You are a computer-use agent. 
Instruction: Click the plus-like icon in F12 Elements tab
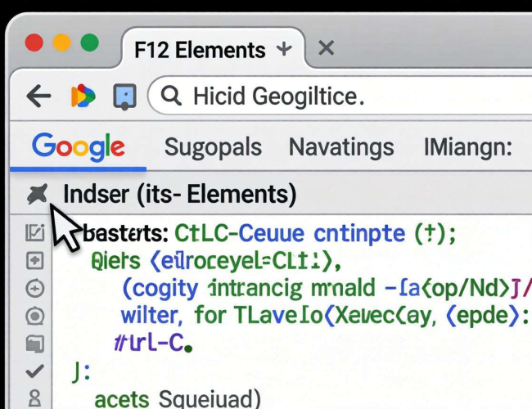pyautogui.click(x=284, y=49)
